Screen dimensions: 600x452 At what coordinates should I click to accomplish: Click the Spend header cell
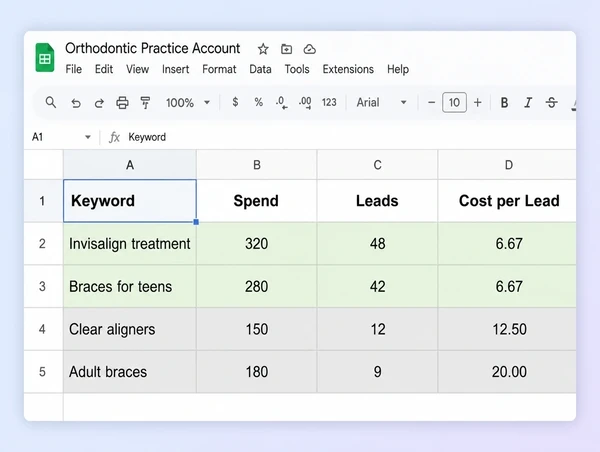click(x=257, y=201)
